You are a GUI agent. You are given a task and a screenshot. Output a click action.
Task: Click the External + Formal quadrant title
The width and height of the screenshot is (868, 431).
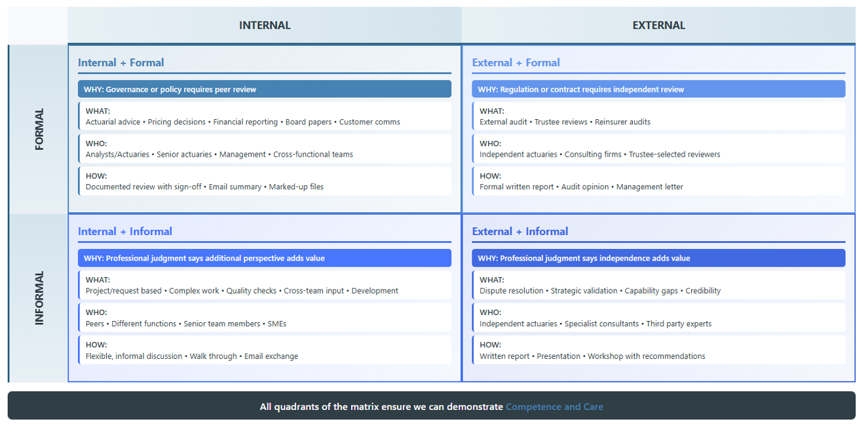click(516, 62)
